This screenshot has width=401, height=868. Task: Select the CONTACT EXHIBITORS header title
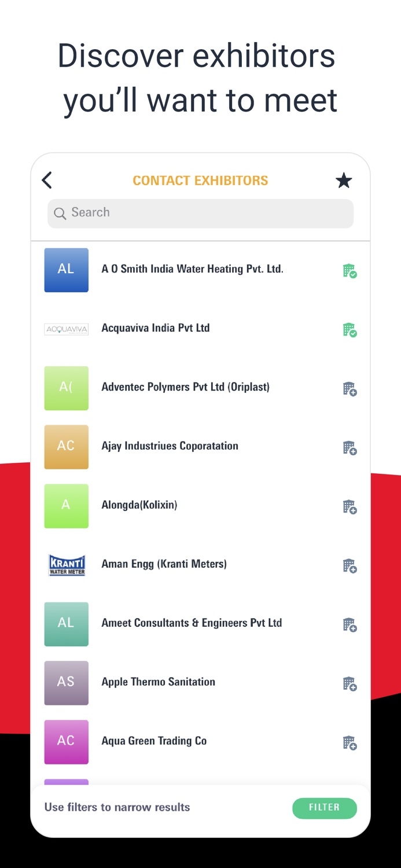pyautogui.click(x=200, y=181)
